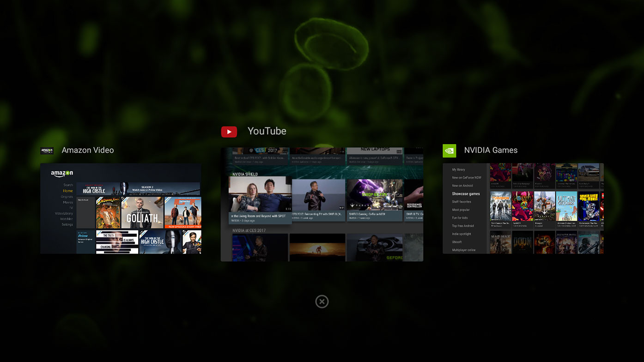Select Showcase games in NVIDIA menu

click(x=466, y=194)
